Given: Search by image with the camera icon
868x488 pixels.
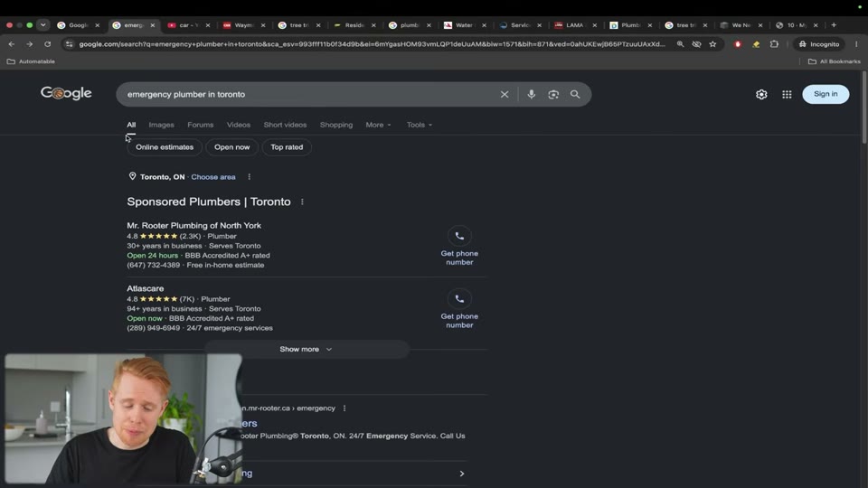Looking at the screenshot, I should (553, 95).
